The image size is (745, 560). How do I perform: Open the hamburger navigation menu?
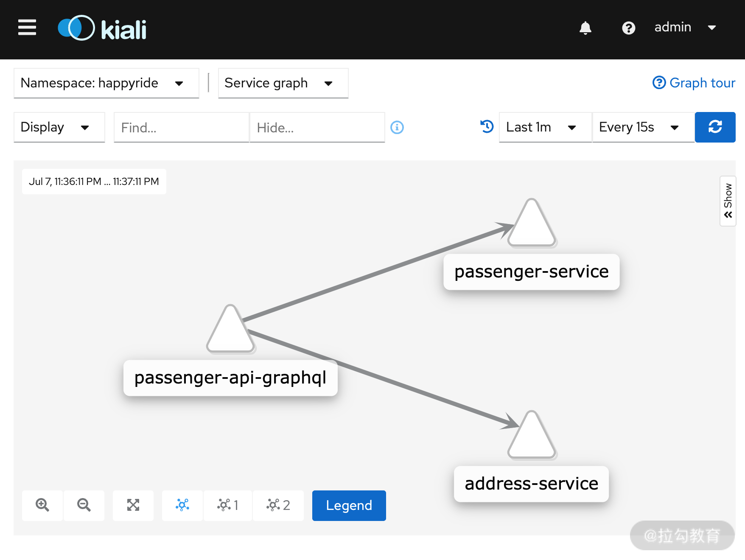coord(27,28)
